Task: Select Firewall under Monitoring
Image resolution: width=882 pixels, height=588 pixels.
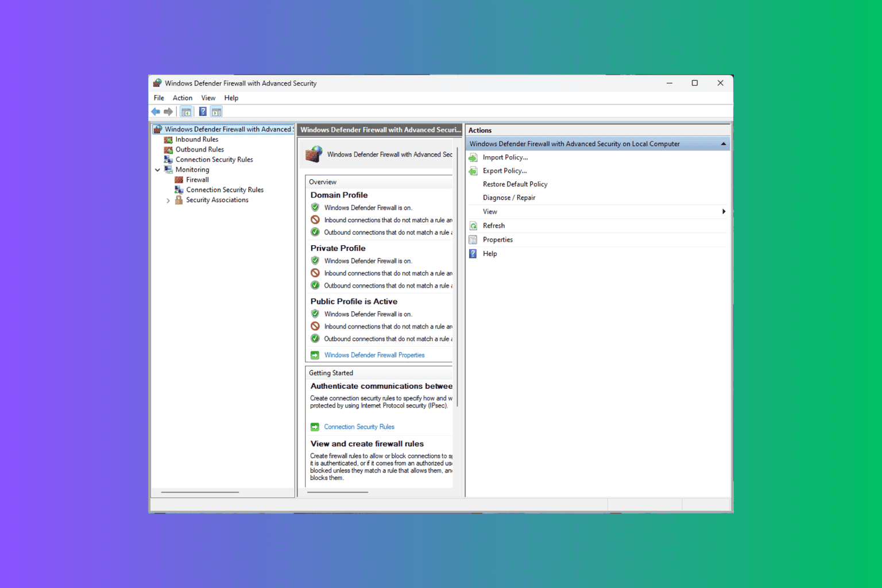Action: (198, 180)
